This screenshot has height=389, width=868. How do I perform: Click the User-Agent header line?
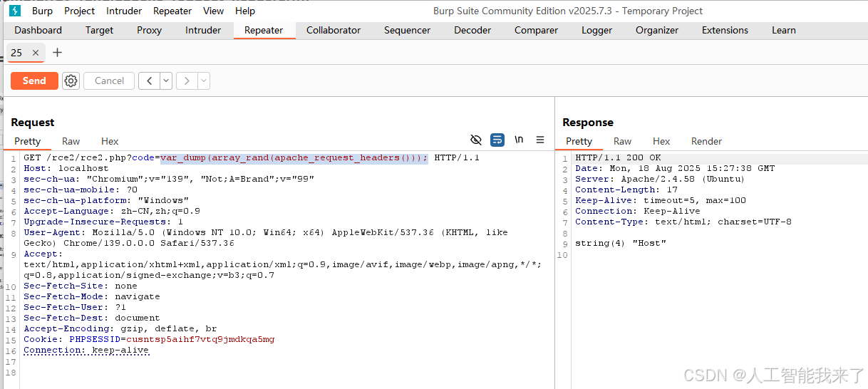tap(266, 238)
